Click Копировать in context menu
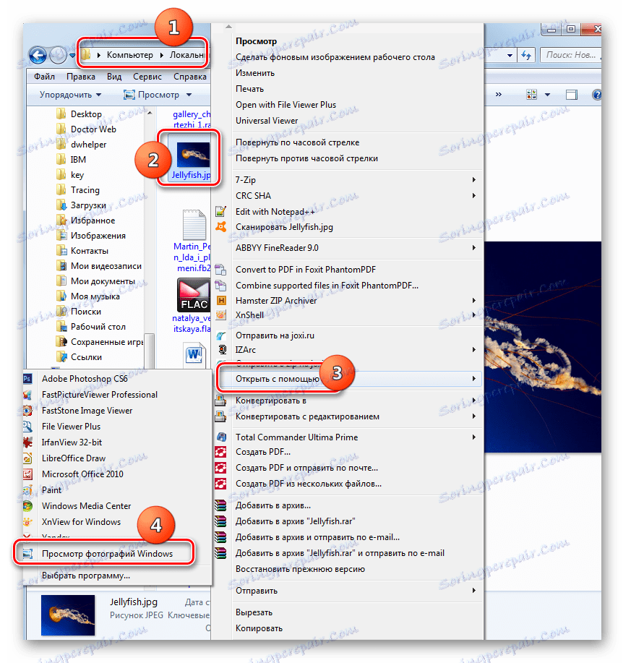644x663 pixels. click(259, 628)
